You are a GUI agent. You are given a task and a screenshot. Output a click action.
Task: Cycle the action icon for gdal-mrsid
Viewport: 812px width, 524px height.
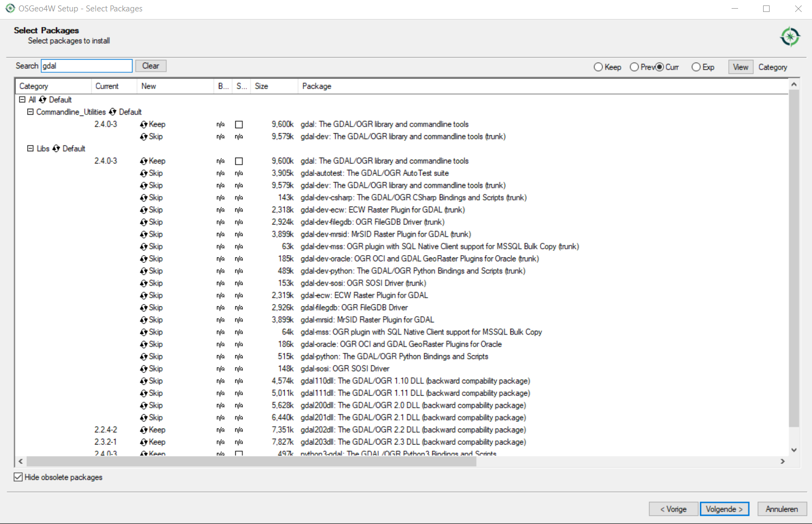pos(143,320)
